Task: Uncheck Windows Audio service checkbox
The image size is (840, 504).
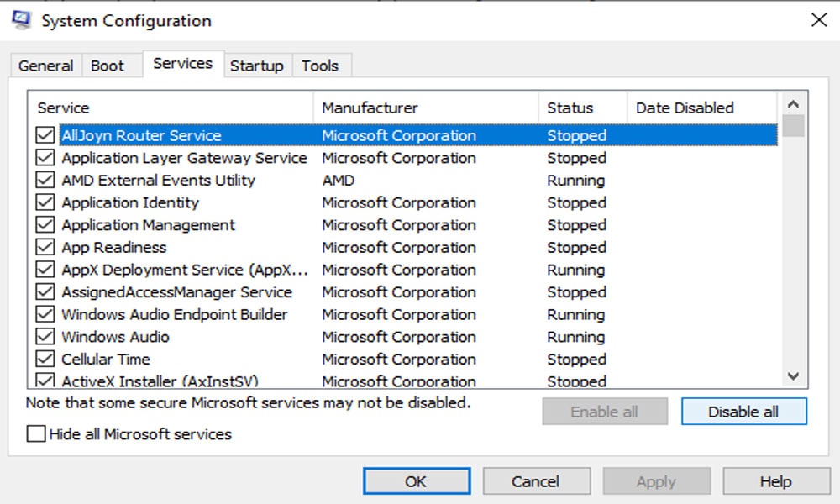Action: click(x=45, y=337)
